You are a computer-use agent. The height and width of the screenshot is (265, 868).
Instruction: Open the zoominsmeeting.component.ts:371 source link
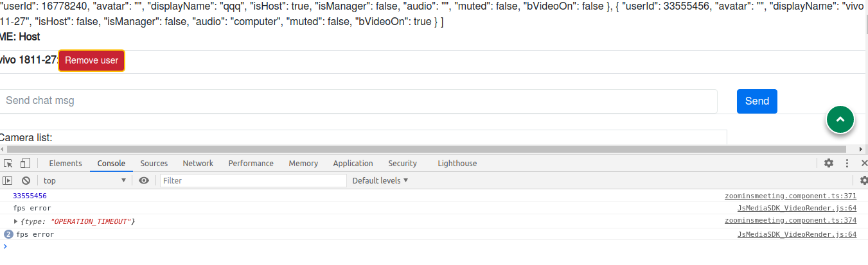[790, 196]
